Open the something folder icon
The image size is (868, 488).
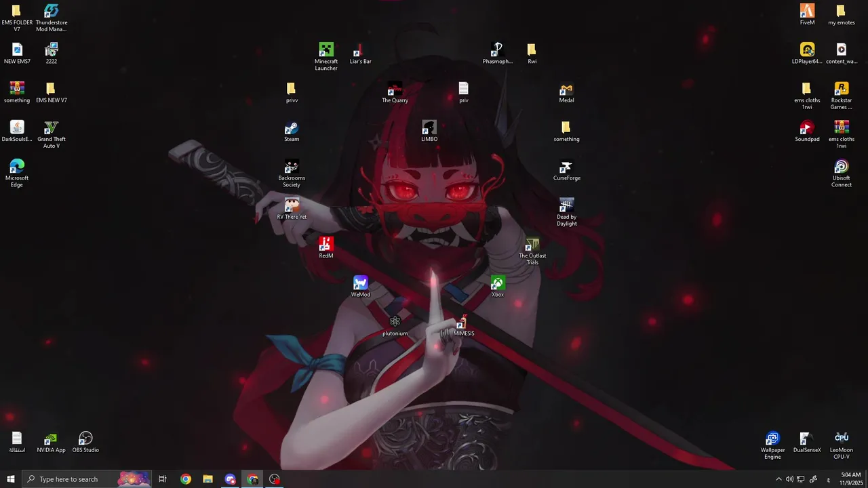566,127
